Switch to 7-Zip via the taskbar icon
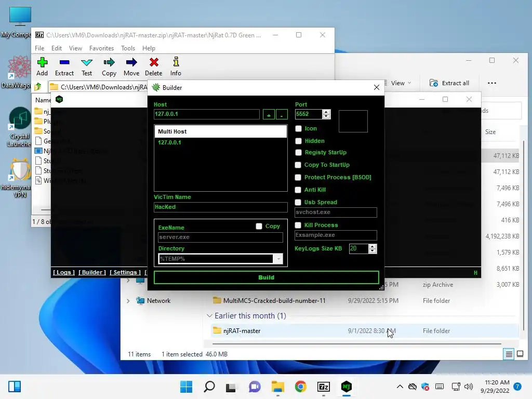 (x=323, y=387)
